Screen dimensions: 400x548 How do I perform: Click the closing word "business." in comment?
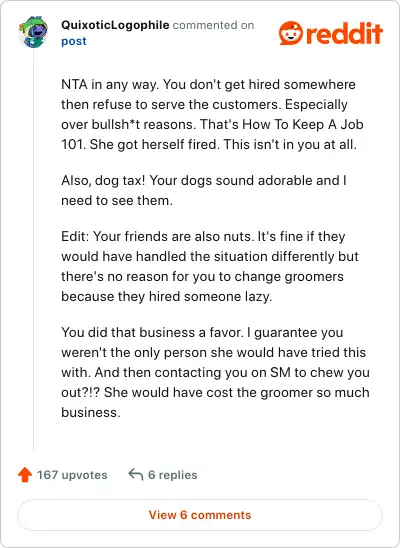point(91,412)
